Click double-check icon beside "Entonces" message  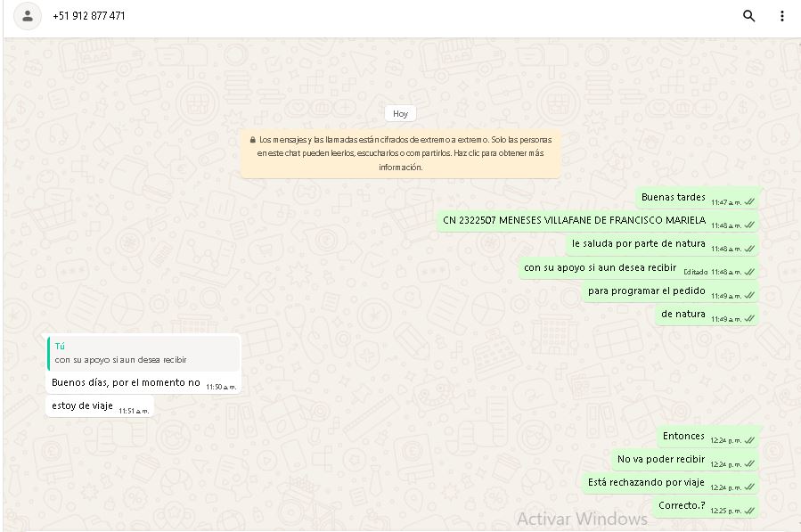749,441
